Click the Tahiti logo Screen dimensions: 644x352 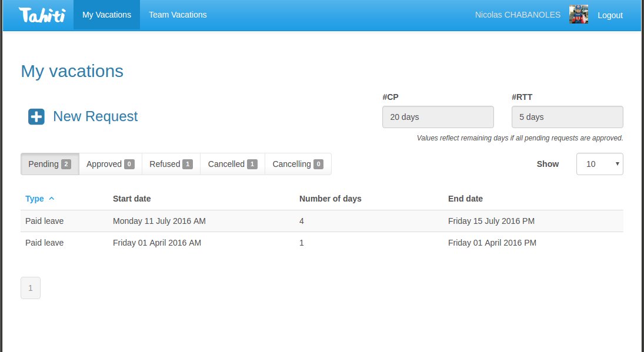click(x=39, y=15)
